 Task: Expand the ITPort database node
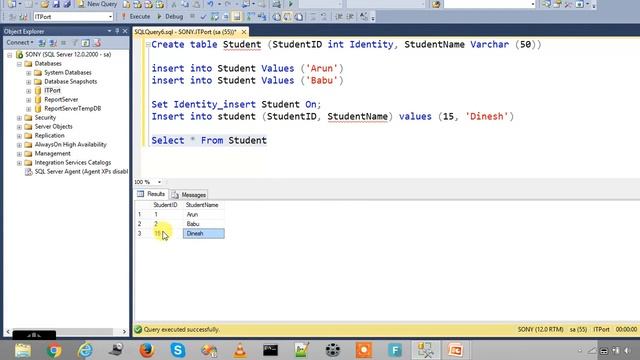click(29, 91)
